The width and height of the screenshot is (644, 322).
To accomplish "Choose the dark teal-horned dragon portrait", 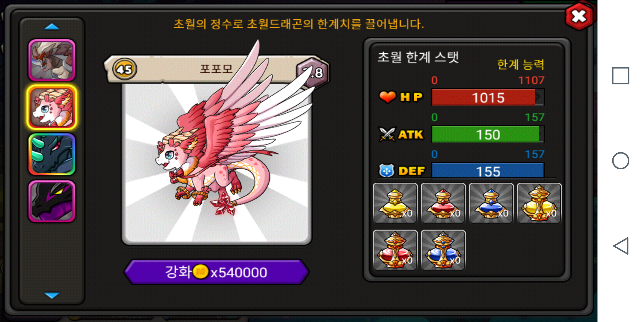I will [x=52, y=154].
